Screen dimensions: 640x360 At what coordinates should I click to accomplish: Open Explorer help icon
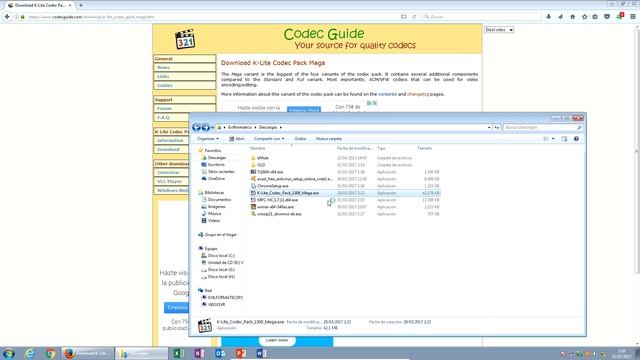(576, 139)
